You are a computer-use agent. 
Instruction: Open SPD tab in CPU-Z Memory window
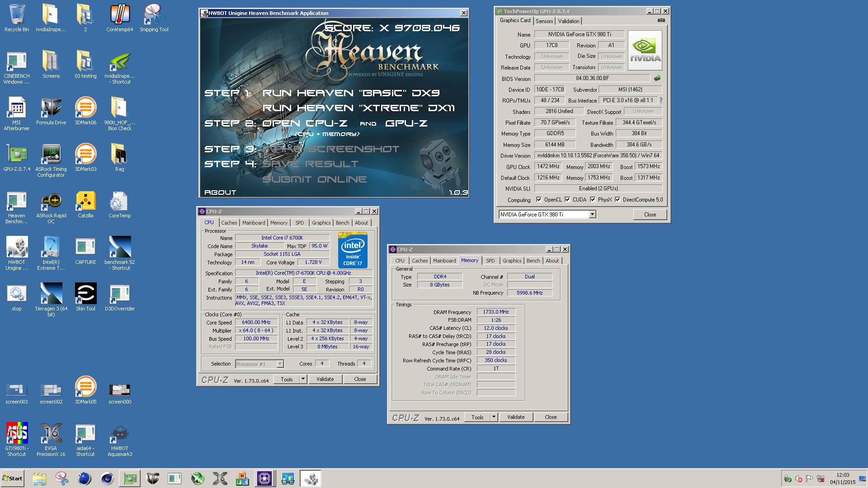(490, 261)
